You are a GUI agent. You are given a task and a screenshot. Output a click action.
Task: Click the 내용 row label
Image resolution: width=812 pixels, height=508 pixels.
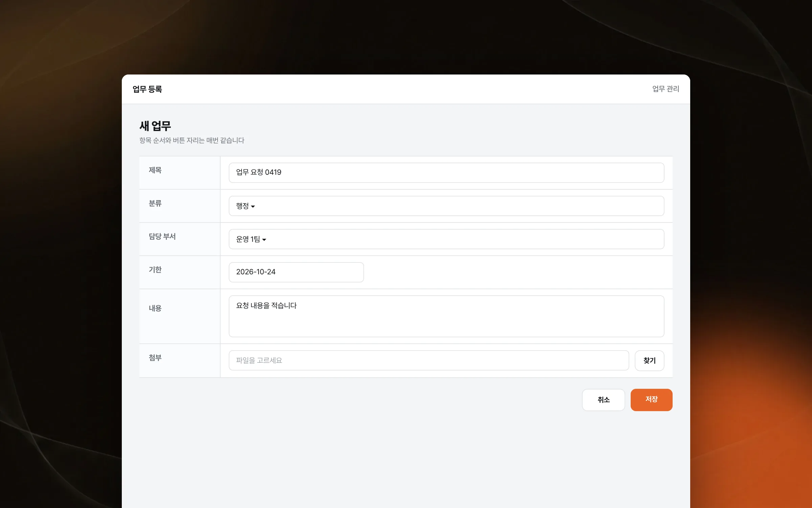155,309
